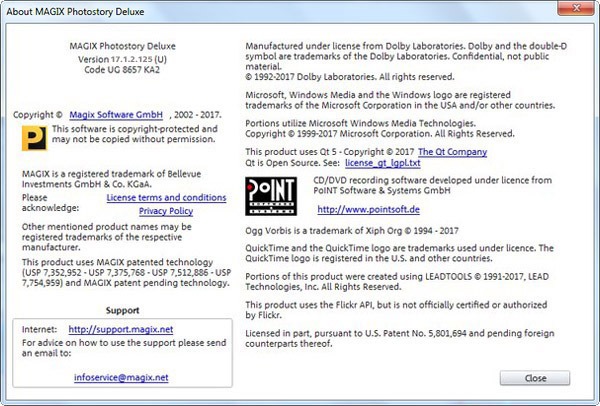
Task: Visit the support.magix.net support page
Action: pos(113,328)
